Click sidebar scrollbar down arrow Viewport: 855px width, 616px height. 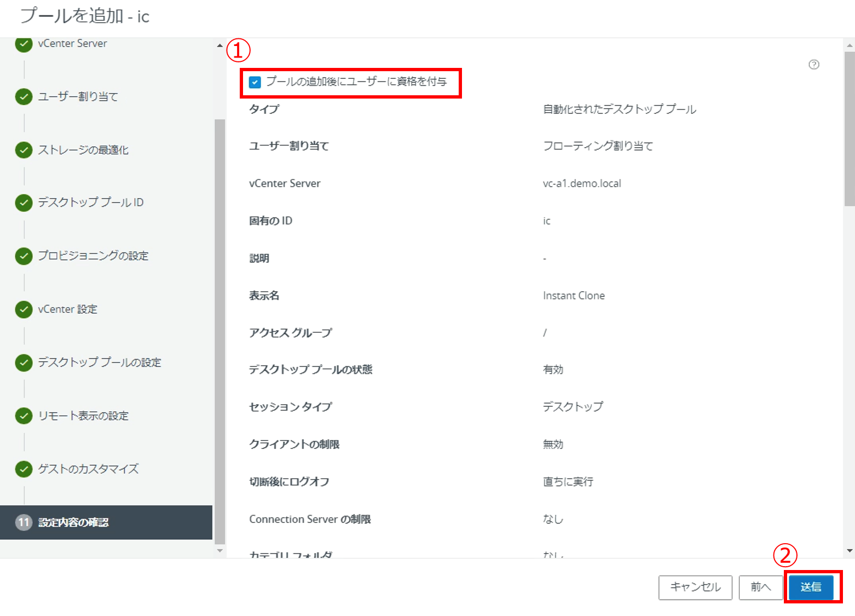[220, 551]
